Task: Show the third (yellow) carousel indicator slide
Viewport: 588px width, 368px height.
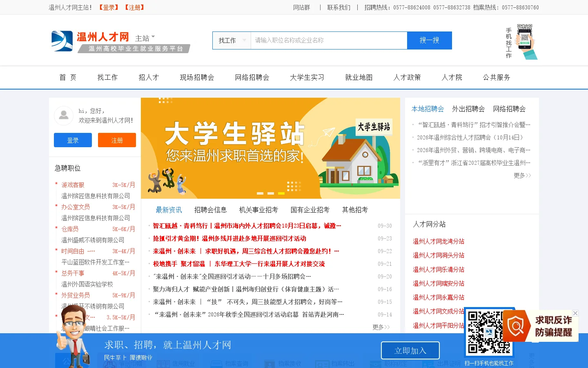Action: 281,193
